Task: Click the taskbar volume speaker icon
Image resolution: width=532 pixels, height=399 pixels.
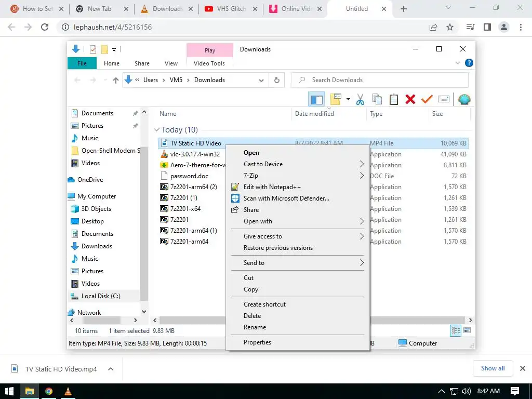Action: 467,391
